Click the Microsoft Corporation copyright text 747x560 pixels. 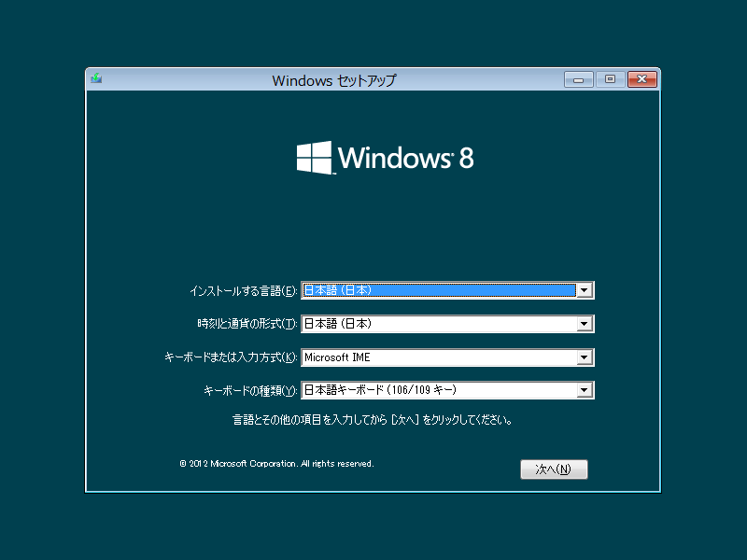click(x=276, y=463)
